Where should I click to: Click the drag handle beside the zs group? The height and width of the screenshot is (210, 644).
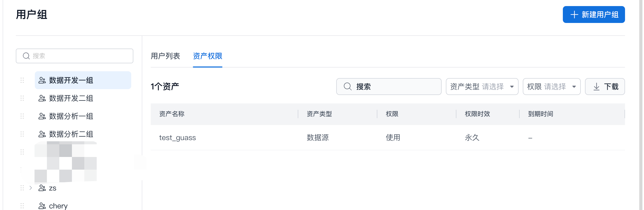point(22,188)
